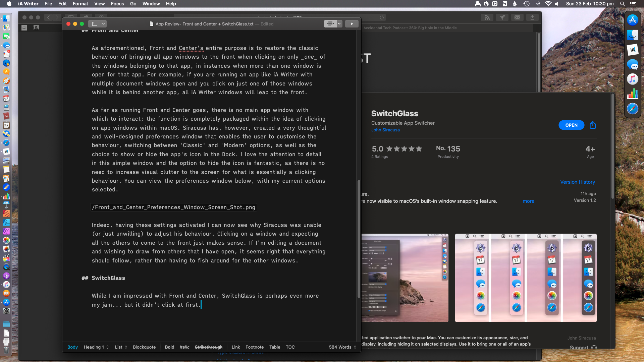Toggle Bold formatting in bottom bar

[x=169, y=347]
